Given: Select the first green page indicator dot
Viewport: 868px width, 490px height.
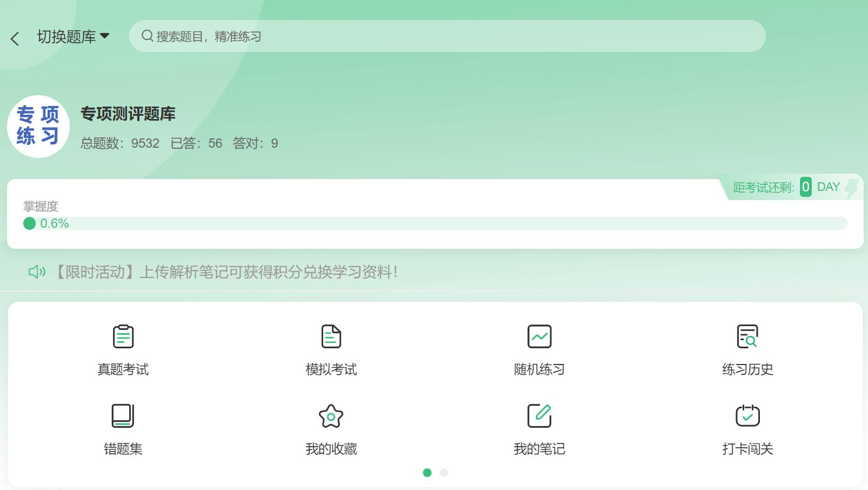Looking at the screenshot, I should [x=427, y=473].
